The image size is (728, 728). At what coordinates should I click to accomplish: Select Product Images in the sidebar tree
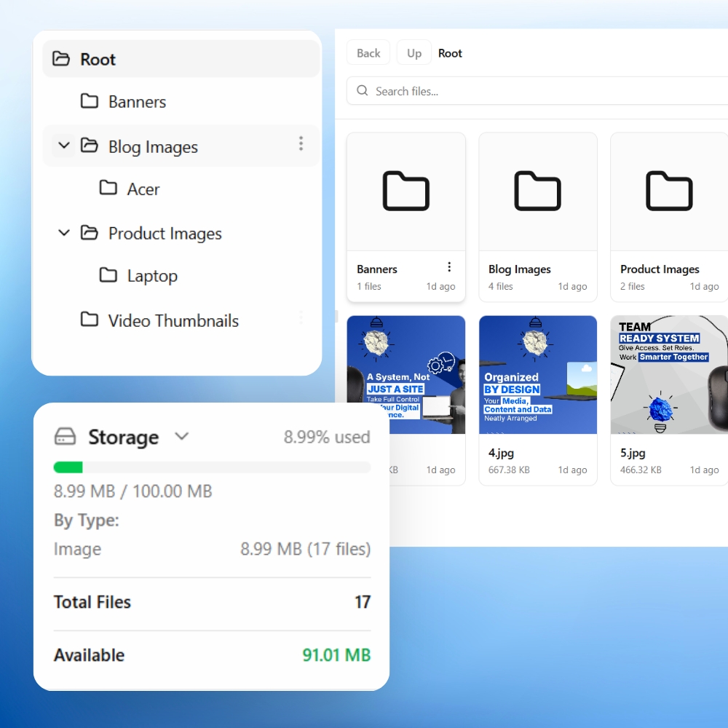pyautogui.click(x=165, y=234)
